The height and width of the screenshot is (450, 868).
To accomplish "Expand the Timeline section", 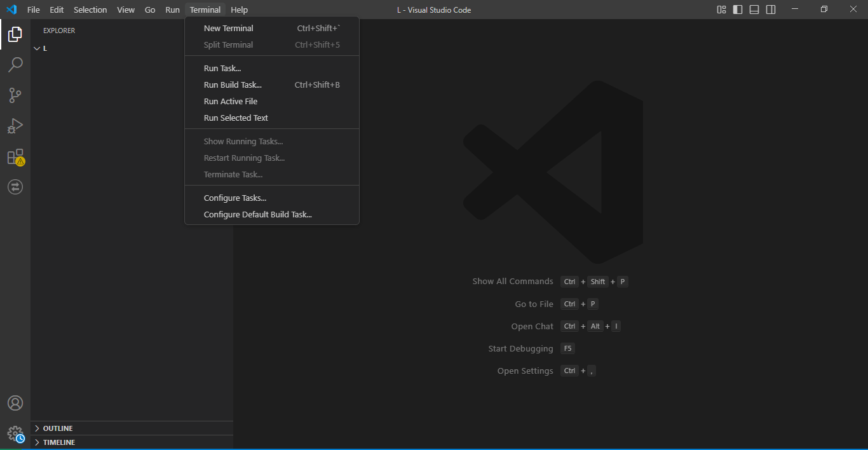I will click(59, 442).
